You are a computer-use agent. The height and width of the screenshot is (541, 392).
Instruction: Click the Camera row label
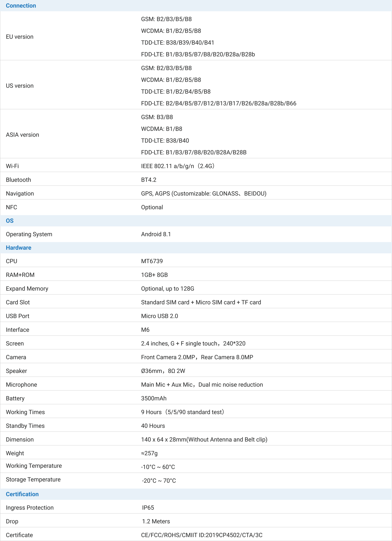pos(16,357)
